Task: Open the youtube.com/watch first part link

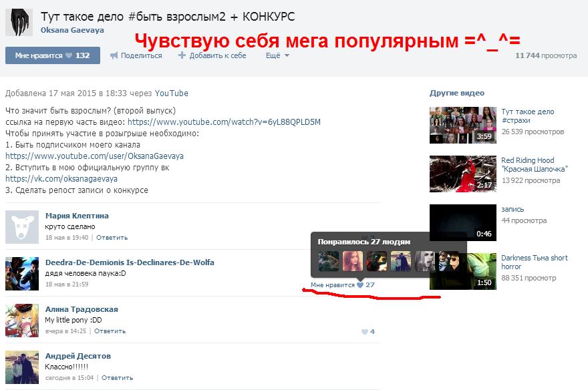Action: coord(224,122)
